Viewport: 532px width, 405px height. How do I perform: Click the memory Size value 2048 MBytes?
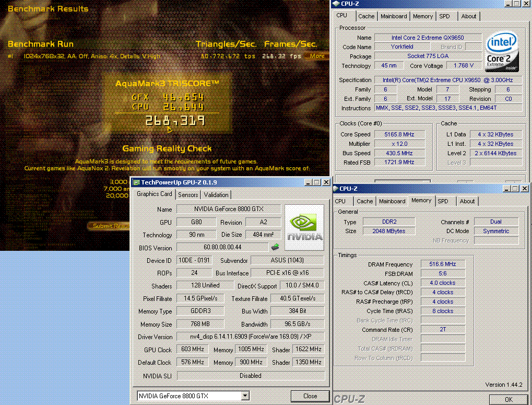pos(389,231)
